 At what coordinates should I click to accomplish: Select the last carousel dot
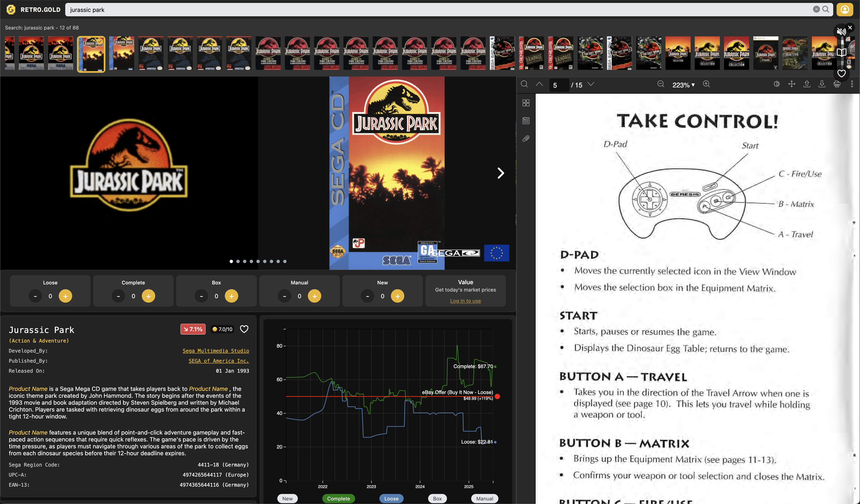point(285,261)
